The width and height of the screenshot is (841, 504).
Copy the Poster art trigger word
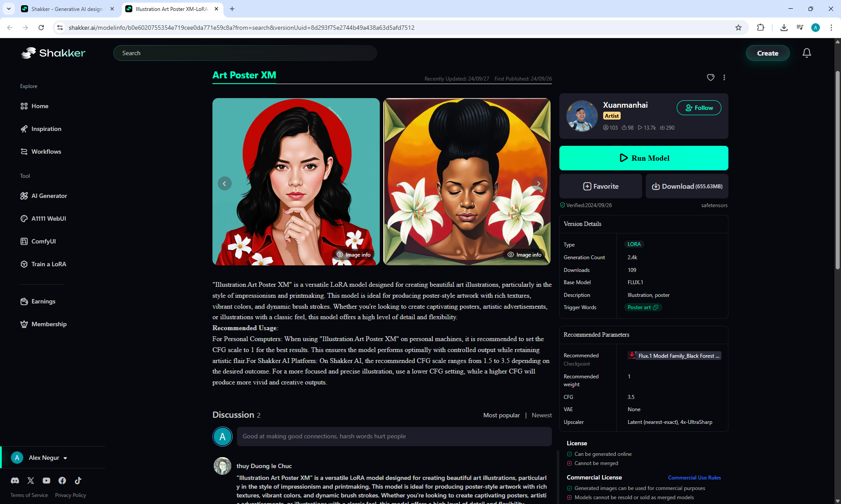(655, 307)
